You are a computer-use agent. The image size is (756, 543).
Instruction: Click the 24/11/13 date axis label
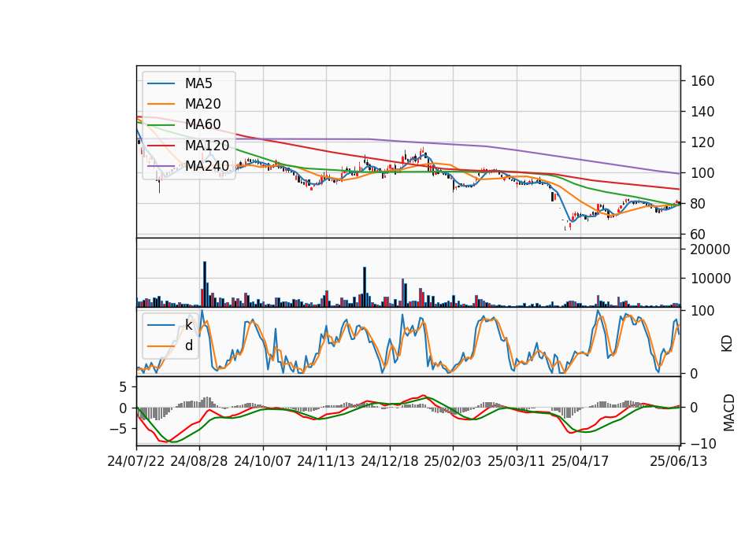click(x=326, y=461)
